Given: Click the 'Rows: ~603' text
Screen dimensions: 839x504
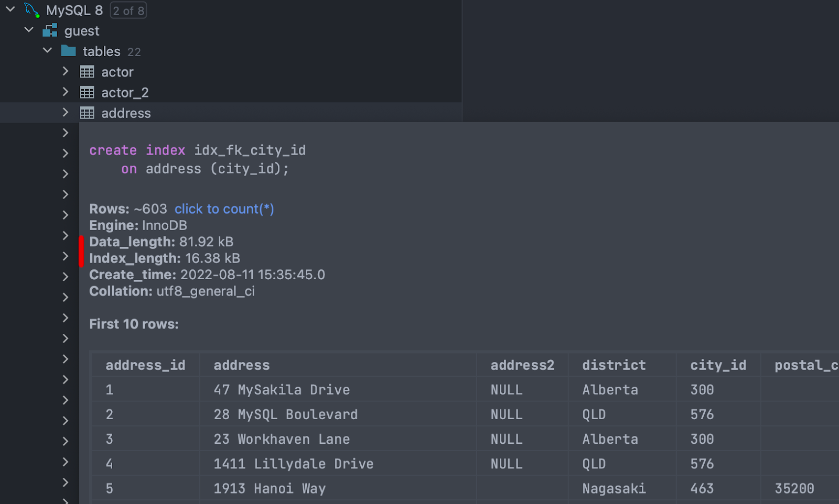Looking at the screenshot, I should pyautogui.click(x=128, y=209).
